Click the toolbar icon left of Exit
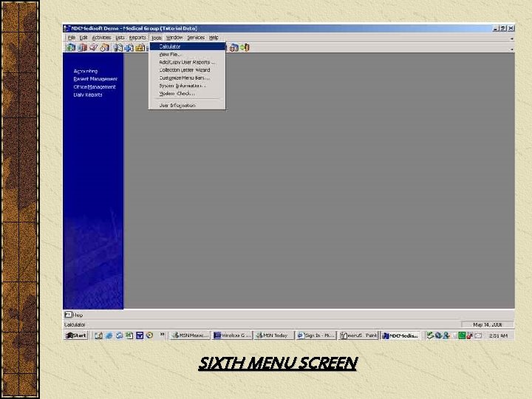Image resolution: width=532 pixels, height=399 pixels. pyautogui.click(x=233, y=48)
